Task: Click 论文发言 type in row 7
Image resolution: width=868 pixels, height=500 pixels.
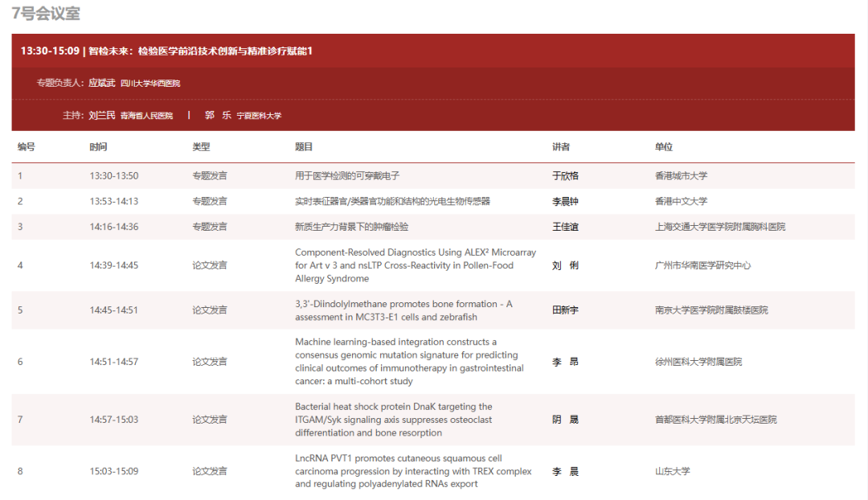Action: click(209, 420)
